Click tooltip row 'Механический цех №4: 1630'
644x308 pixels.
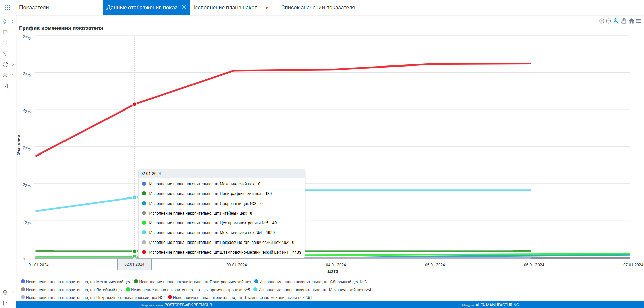[x=222, y=233]
